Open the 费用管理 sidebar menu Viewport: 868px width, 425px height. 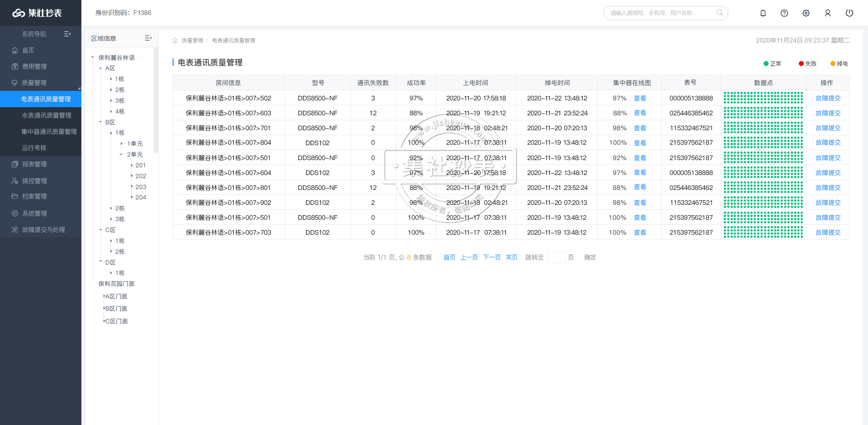(x=34, y=66)
